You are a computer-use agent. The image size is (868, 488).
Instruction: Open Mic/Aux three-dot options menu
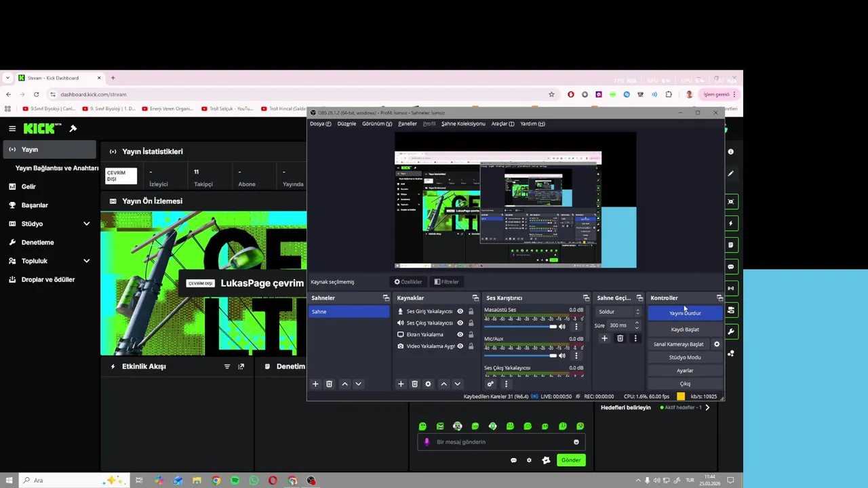click(x=576, y=356)
